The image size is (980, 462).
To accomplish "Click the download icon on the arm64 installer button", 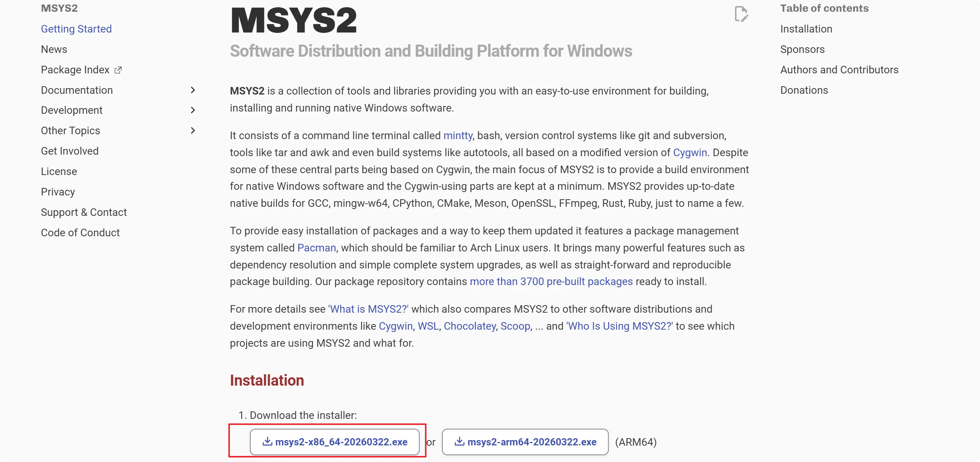I will pyautogui.click(x=460, y=442).
